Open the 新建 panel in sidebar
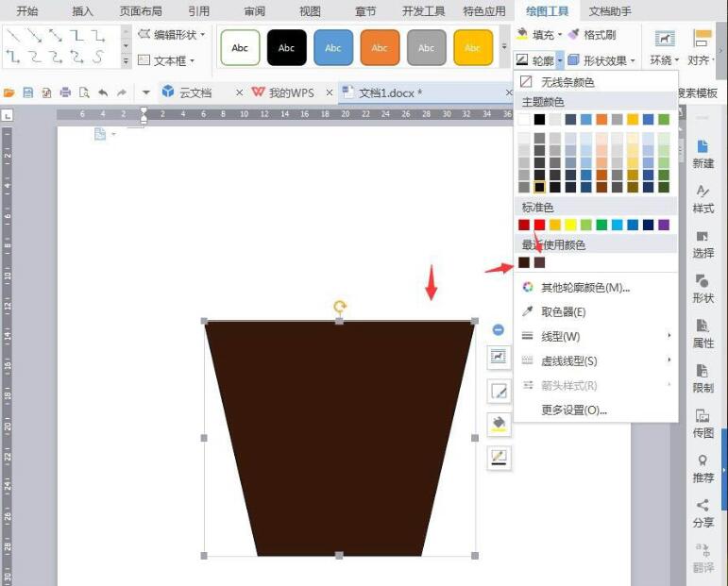 coord(703,153)
